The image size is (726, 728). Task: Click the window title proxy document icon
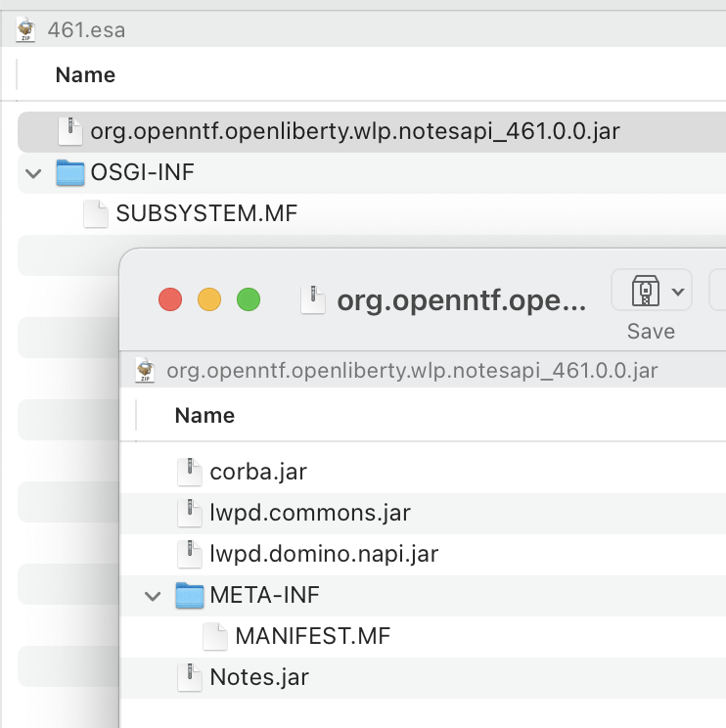coord(312,299)
